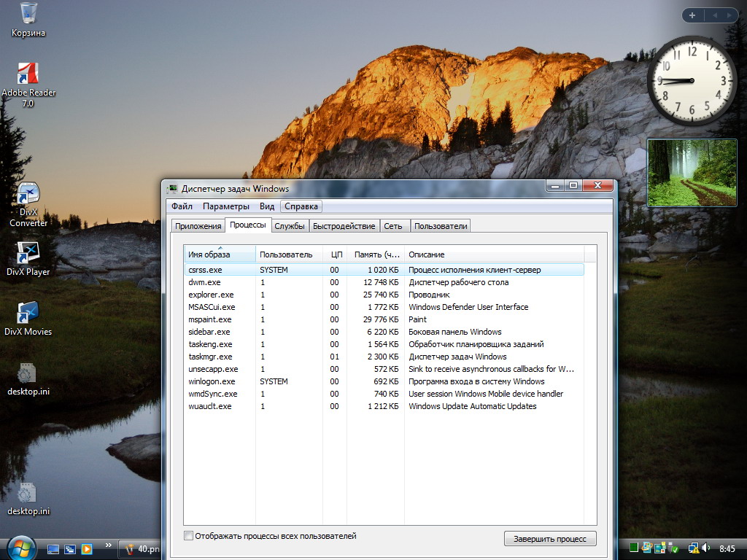Select the sidebar.exe process row
The height and width of the screenshot is (560, 747).
[x=384, y=332]
